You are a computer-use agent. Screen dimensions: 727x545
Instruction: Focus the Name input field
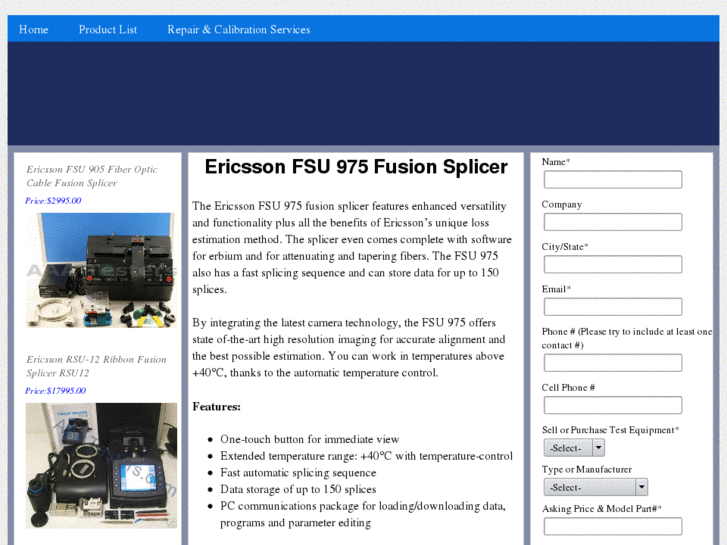[612, 180]
